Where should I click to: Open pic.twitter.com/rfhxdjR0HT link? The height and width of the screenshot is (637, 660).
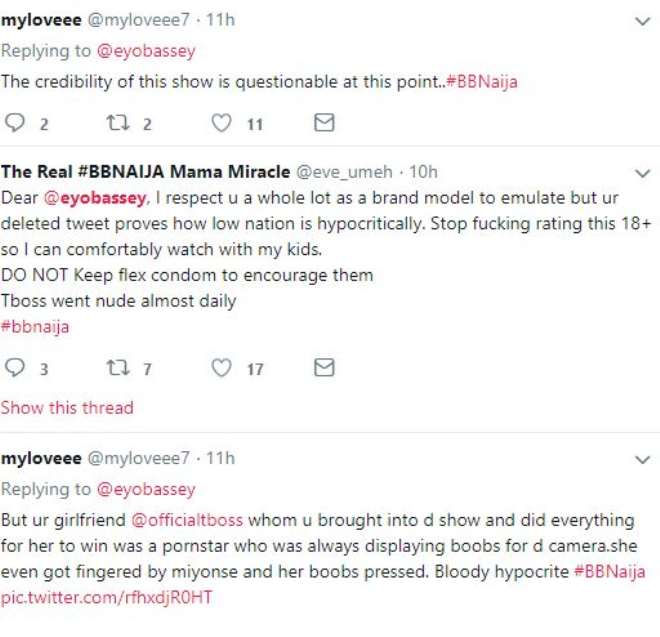click(106, 597)
